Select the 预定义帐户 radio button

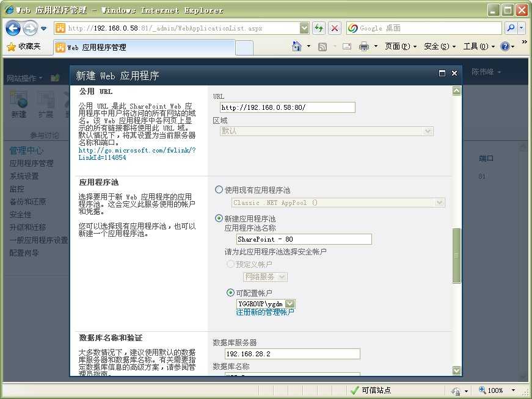pyautogui.click(x=230, y=264)
